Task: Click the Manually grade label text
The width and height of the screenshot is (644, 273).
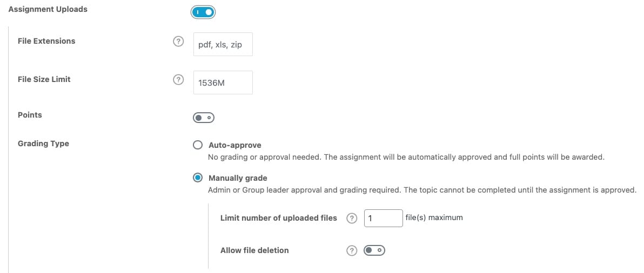Action: coord(238,178)
